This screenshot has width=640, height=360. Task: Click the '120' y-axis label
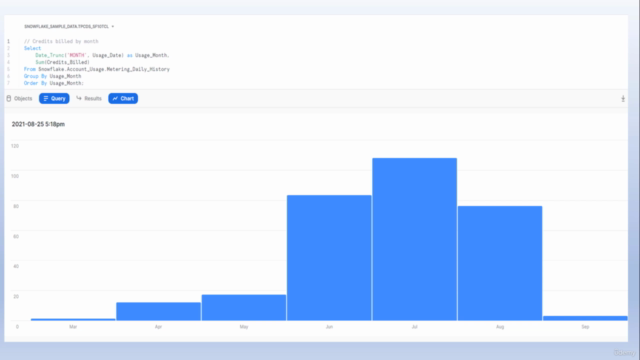click(x=15, y=146)
